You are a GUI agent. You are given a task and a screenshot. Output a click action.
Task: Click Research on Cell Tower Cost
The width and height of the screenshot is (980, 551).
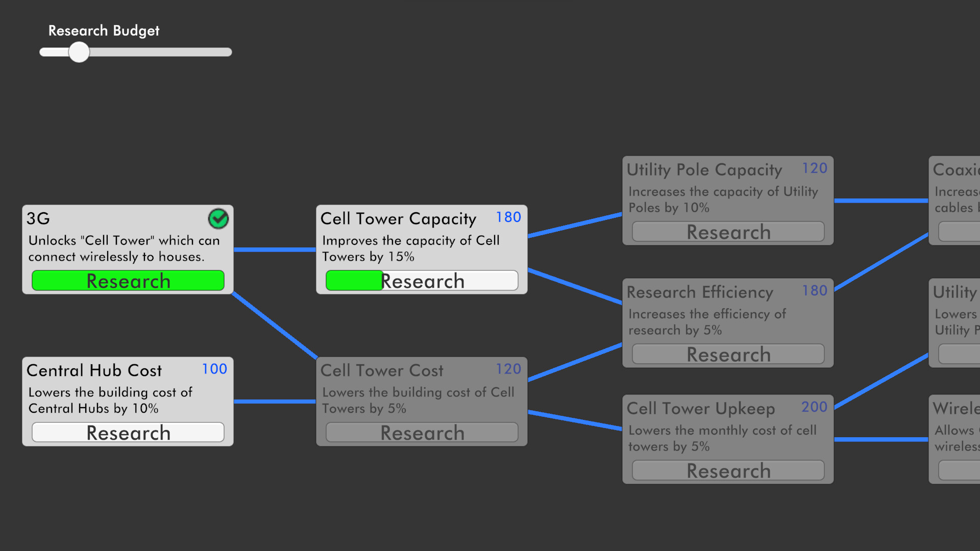tap(422, 433)
